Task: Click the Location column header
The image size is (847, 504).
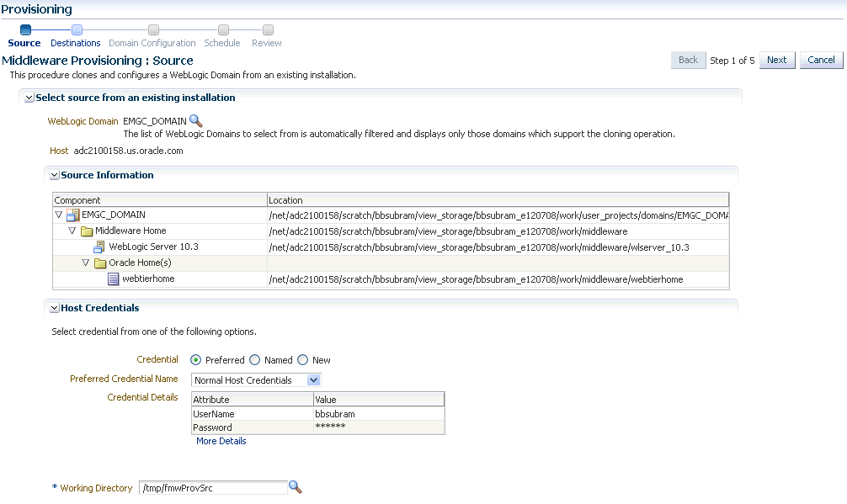Action: (x=498, y=199)
